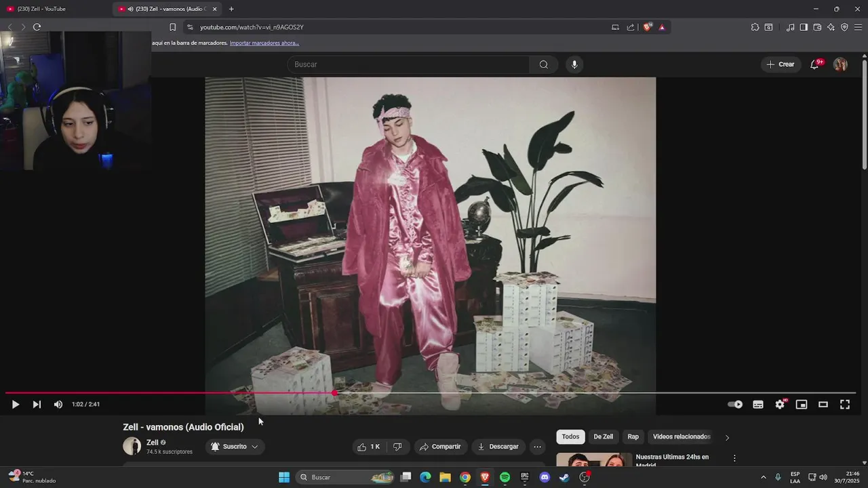Open the Zell channel name link
This screenshot has height=488, width=868.
(153, 443)
